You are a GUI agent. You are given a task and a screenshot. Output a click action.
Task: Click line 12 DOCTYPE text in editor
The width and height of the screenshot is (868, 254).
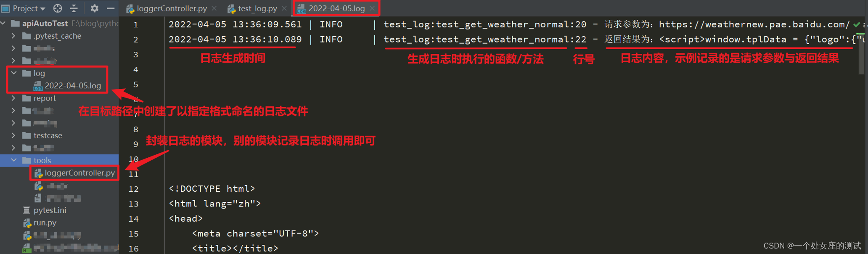point(212,189)
